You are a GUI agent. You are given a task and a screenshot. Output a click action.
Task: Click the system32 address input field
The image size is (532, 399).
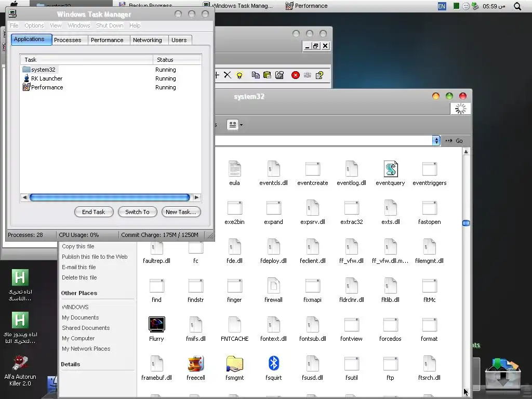pos(323,140)
